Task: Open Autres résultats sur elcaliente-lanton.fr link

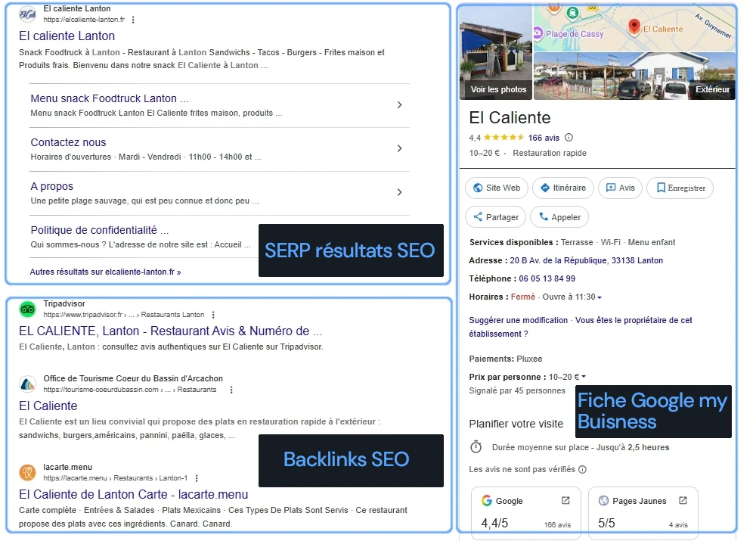Action: [104, 270]
